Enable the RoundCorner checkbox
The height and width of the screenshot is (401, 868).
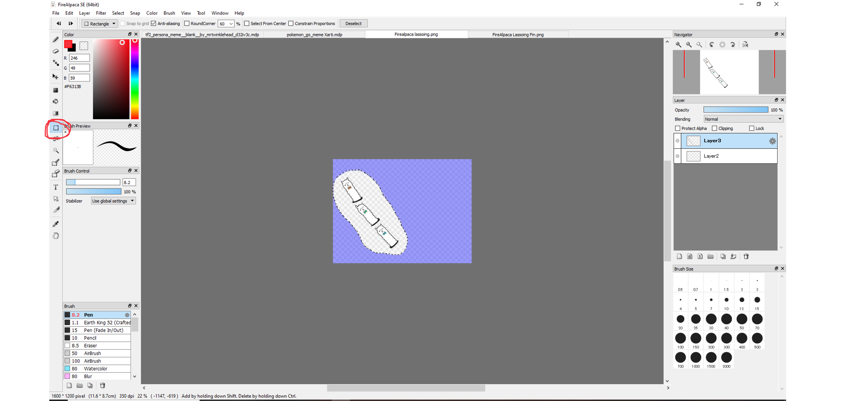click(187, 24)
